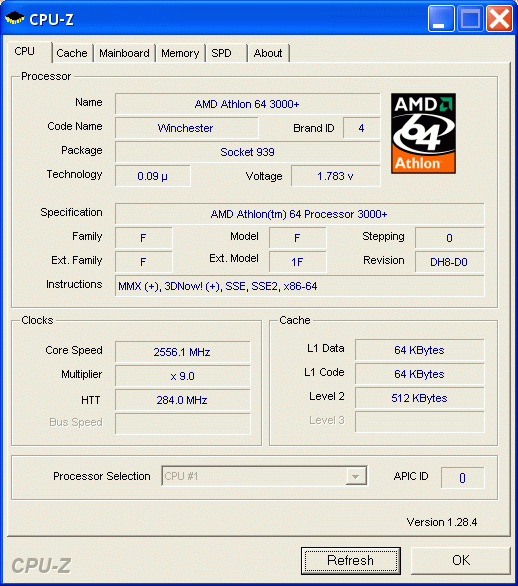
Task: Confirm with the OK button
Action: (461, 560)
